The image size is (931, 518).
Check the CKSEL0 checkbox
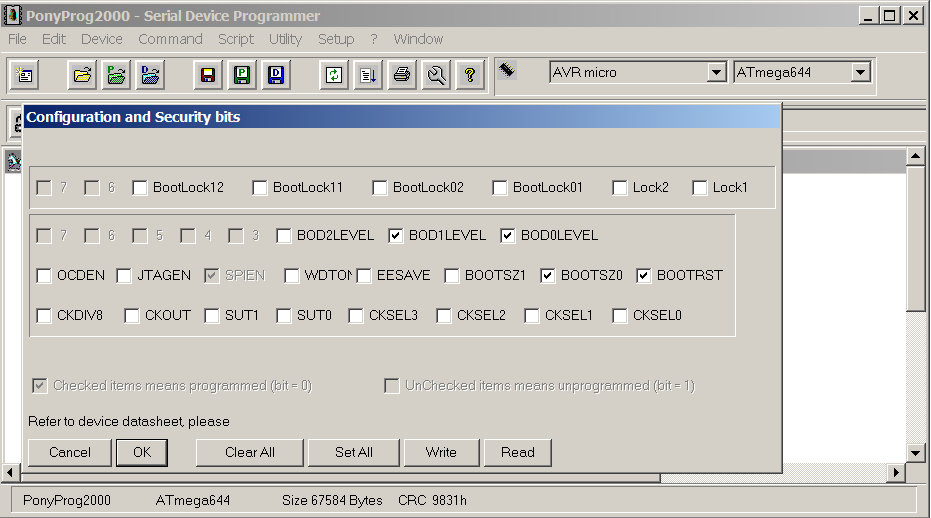[x=619, y=315]
